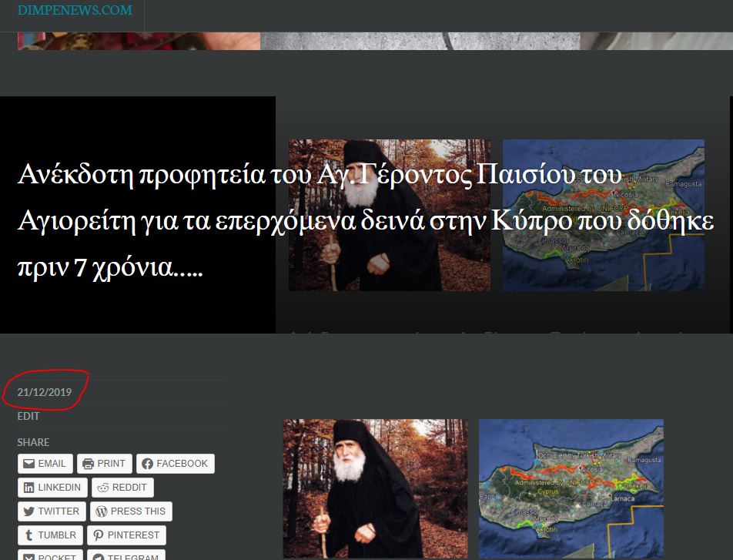The height and width of the screenshot is (560, 733).
Task: Open the Cyprus map image in article body
Action: click(571, 488)
